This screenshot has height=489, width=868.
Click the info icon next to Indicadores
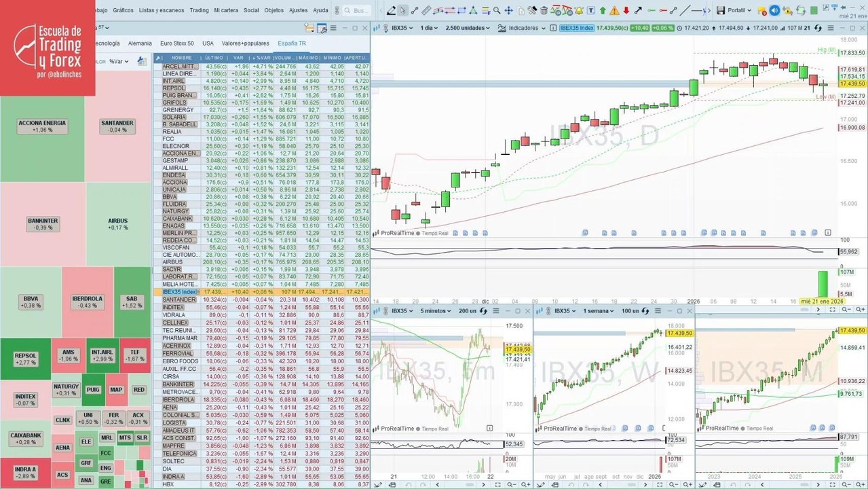(552, 28)
